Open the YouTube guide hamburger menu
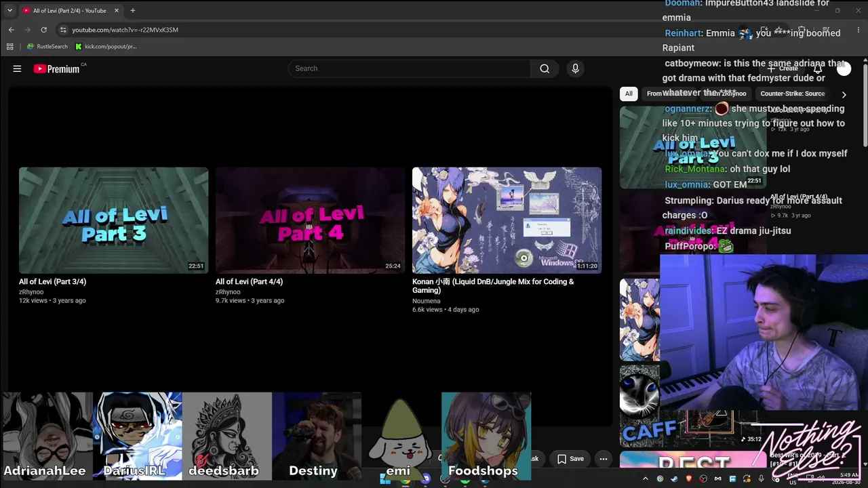Image resolution: width=868 pixels, height=488 pixels. click(17, 68)
